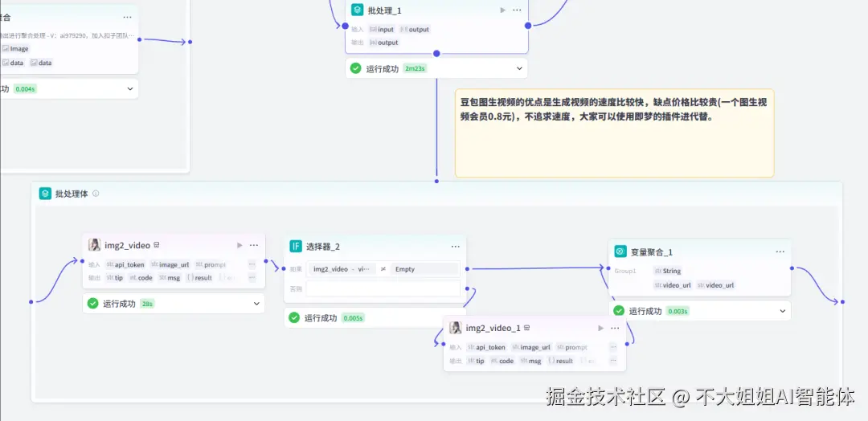Screen dimensions: 868x421
Task: Click the 批处理_1 green success check icon
Action: pyautogui.click(x=356, y=68)
